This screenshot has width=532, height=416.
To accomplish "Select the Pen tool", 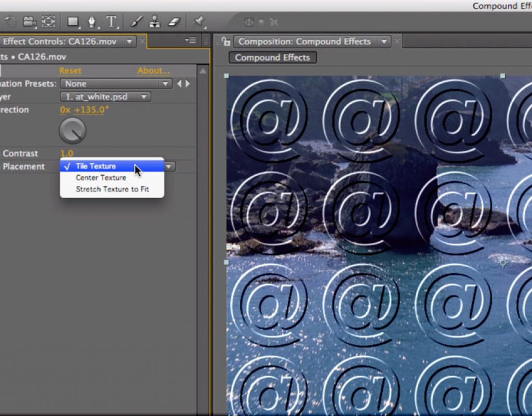I will (x=92, y=22).
